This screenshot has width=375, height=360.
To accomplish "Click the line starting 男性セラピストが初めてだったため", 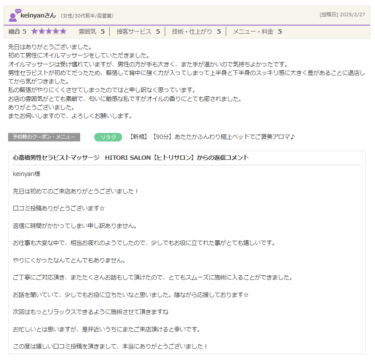I will (x=187, y=77).
